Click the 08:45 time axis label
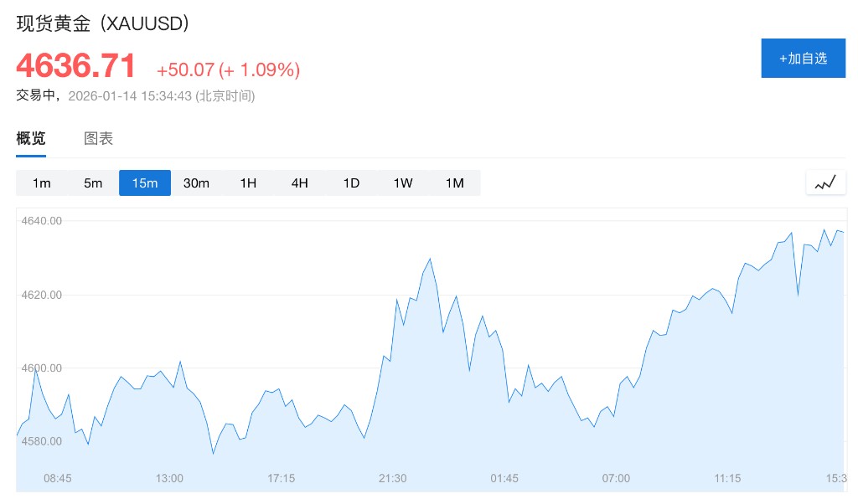The width and height of the screenshot is (858, 504). pyautogui.click(x=58, y=478)
